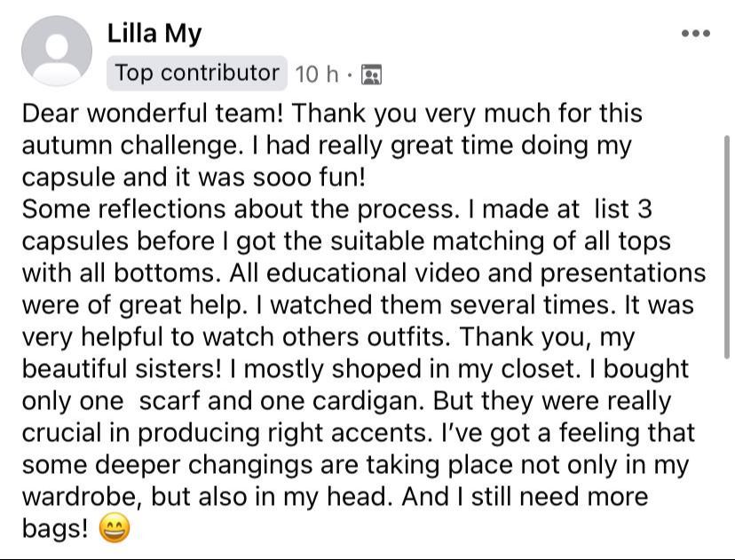This screenshot has width=735, height=560.
Task: Click the sentence "Some reflections about the process."
Action: click(241, 209)
